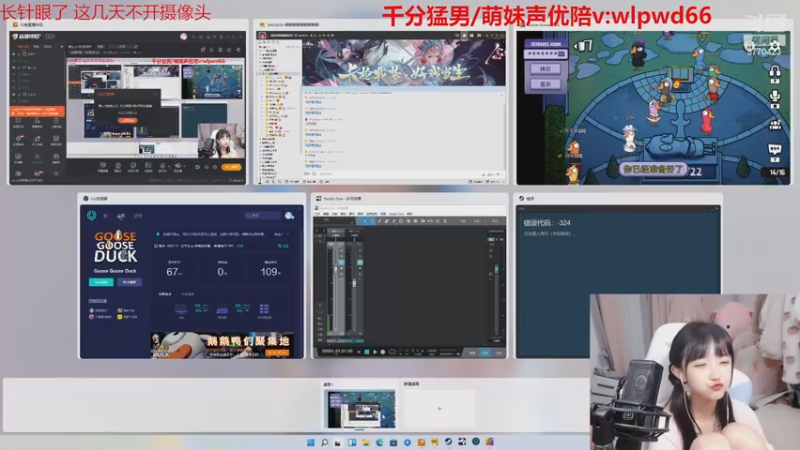Click the master fader on the right of Studio One
This screenshot has height=450, width=800.
(x=497, y=269)
